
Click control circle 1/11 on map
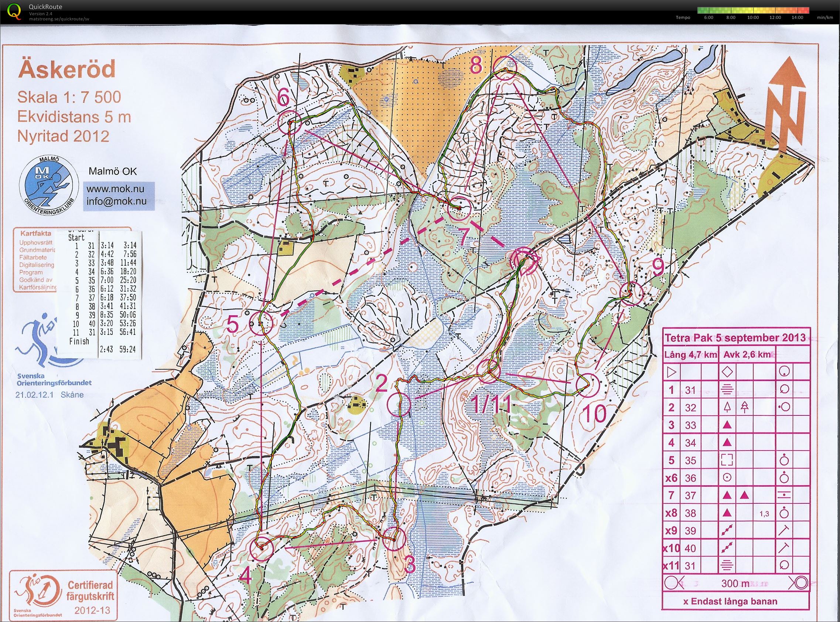[x=488, y=371]
